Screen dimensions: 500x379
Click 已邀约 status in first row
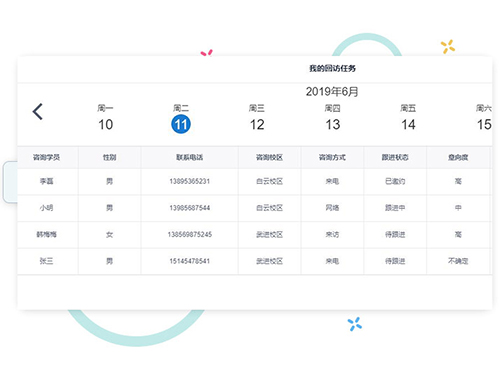pos(395,181)
